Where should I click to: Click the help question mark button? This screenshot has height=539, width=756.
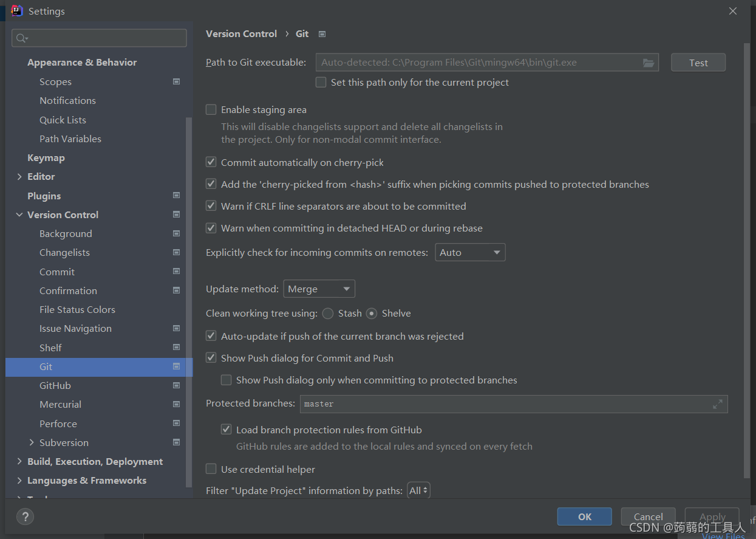[x=25, y=517]
